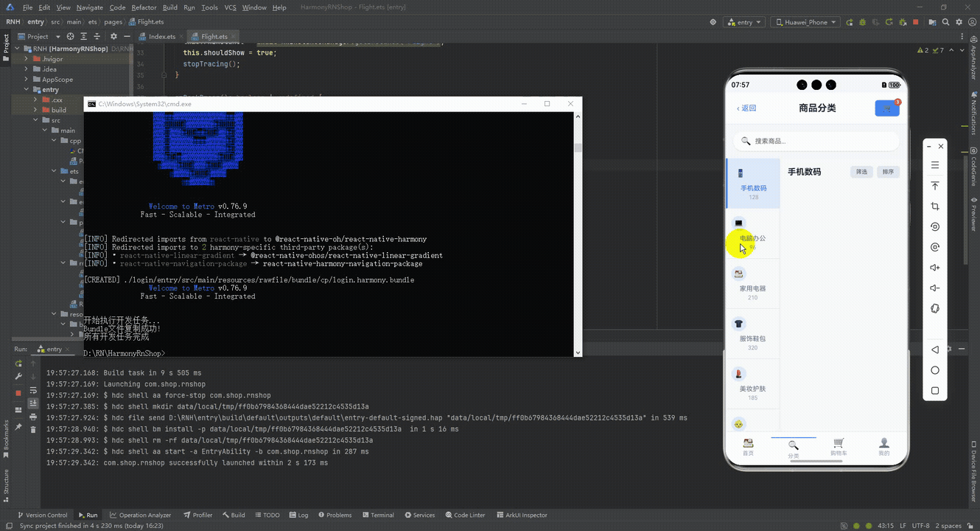
Task: Tap 返回 back link in phone app
Action: pyautogui.click(x=746, y=108)
